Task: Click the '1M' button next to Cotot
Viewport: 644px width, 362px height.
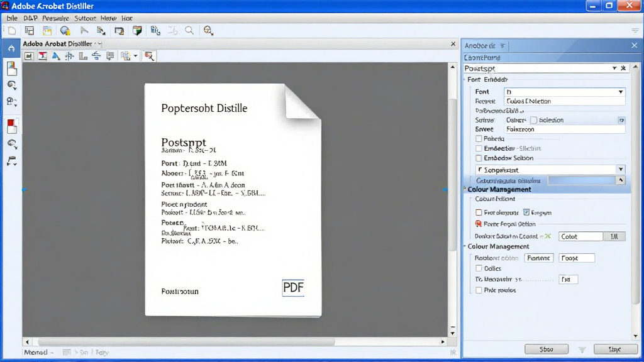Action: tap(614, 236)
